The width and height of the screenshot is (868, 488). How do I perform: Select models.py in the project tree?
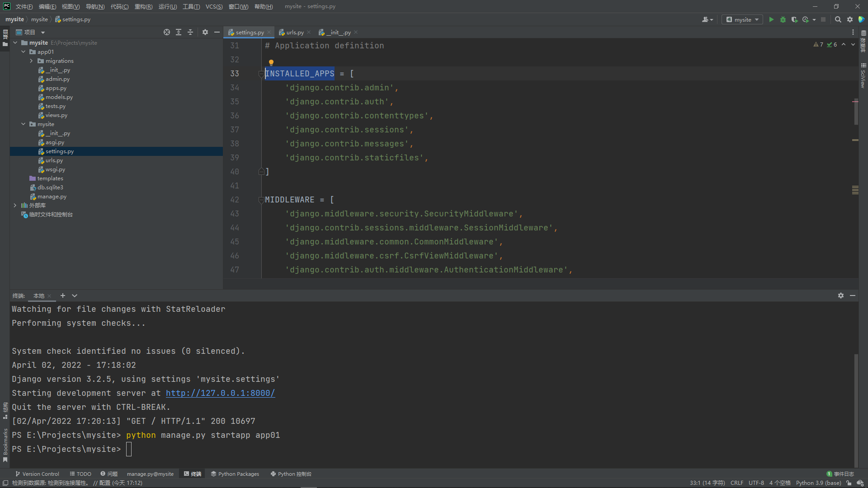pyautogui.click(x=59, y=97)
